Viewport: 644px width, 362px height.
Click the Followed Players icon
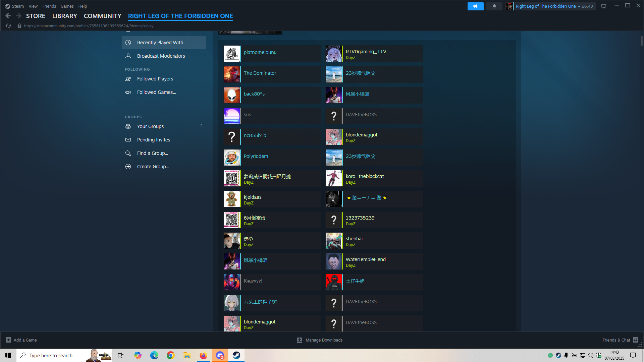click(x=128, y=79)
